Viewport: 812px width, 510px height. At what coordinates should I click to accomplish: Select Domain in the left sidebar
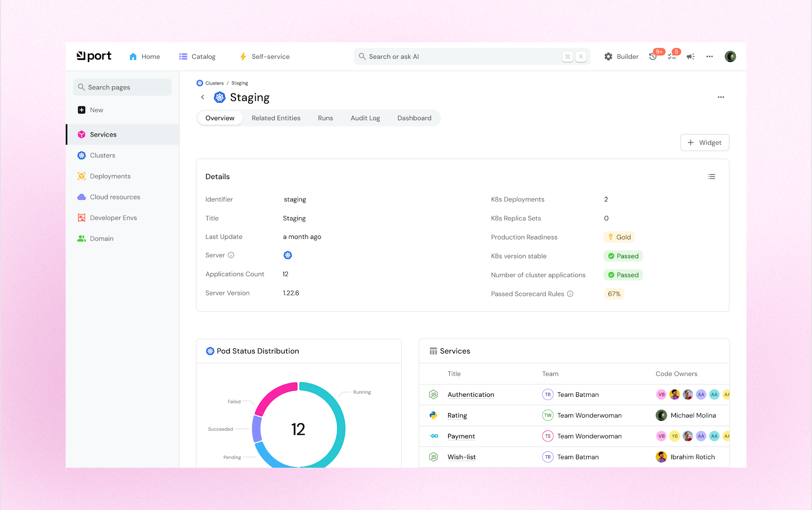click(101, 238)
